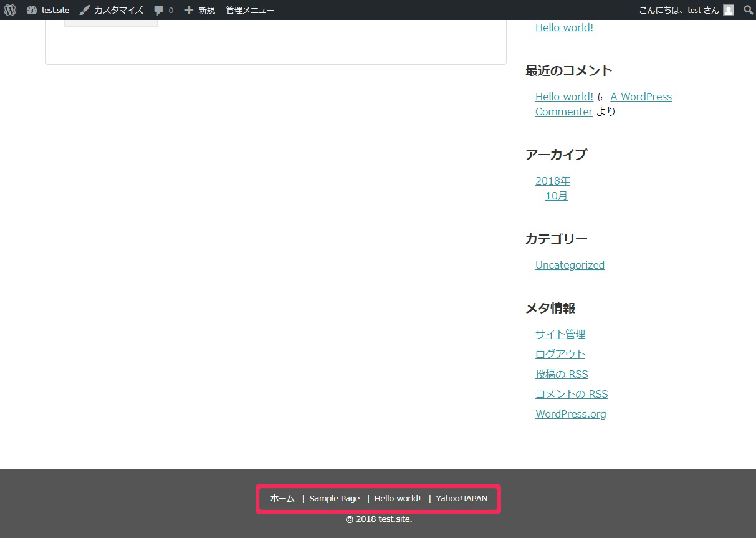The image size is (756, 538).
Task: Open the こんにちは、test さん account menu
Action: pos(679,10)
